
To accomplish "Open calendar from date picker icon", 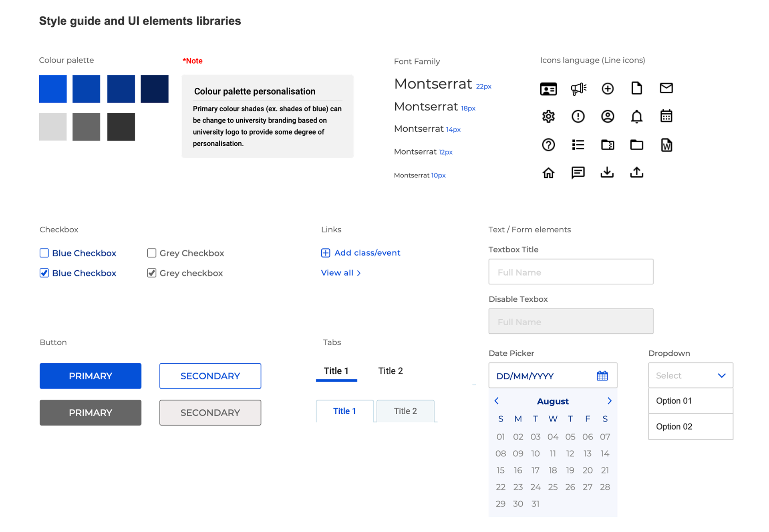I will 602,376.
